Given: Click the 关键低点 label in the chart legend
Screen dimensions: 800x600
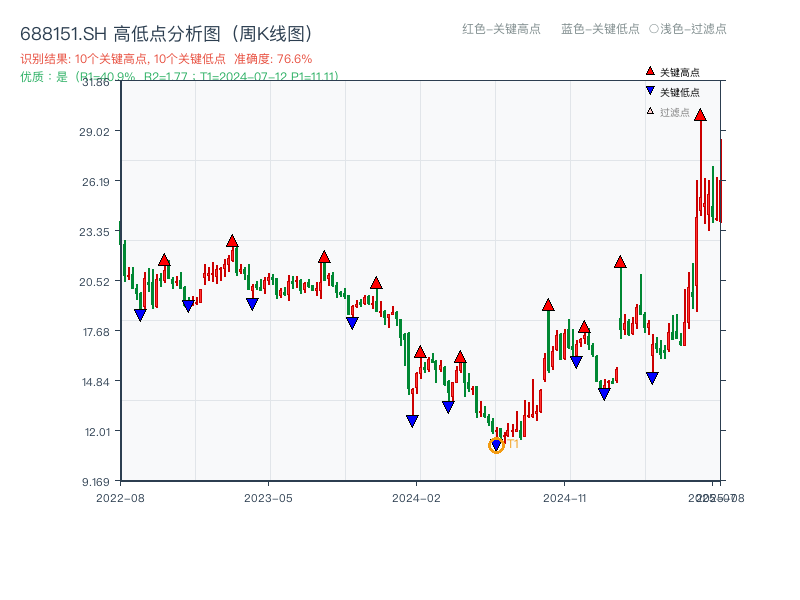Looking at the screenshot, I should (680, 92).
